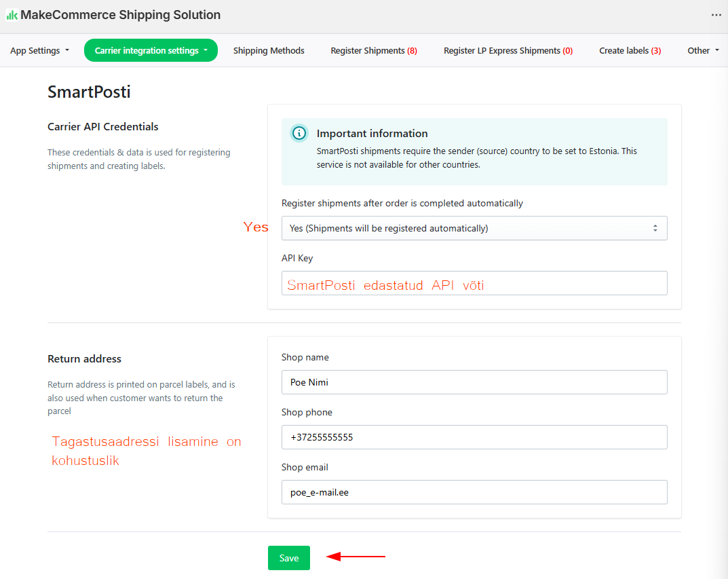Select the Create labels (3) tab
The height and width of the screenshot is (579, 728).
click(630, 51)
